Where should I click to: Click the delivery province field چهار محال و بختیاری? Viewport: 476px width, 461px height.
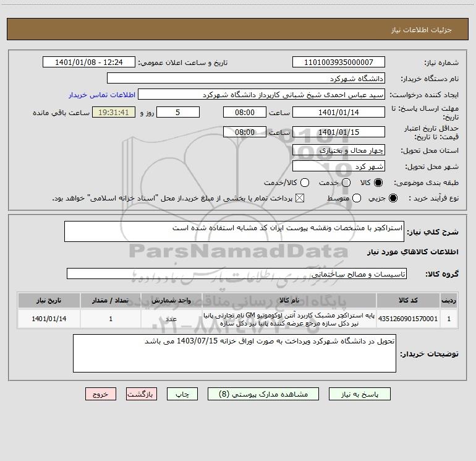pyautogui.click(x=339, y=150)
